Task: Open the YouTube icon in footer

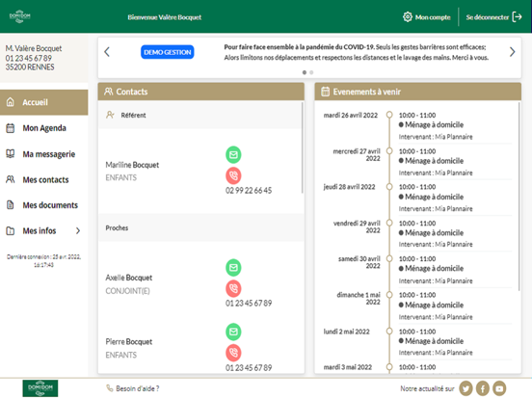Action: pos(499,388)
